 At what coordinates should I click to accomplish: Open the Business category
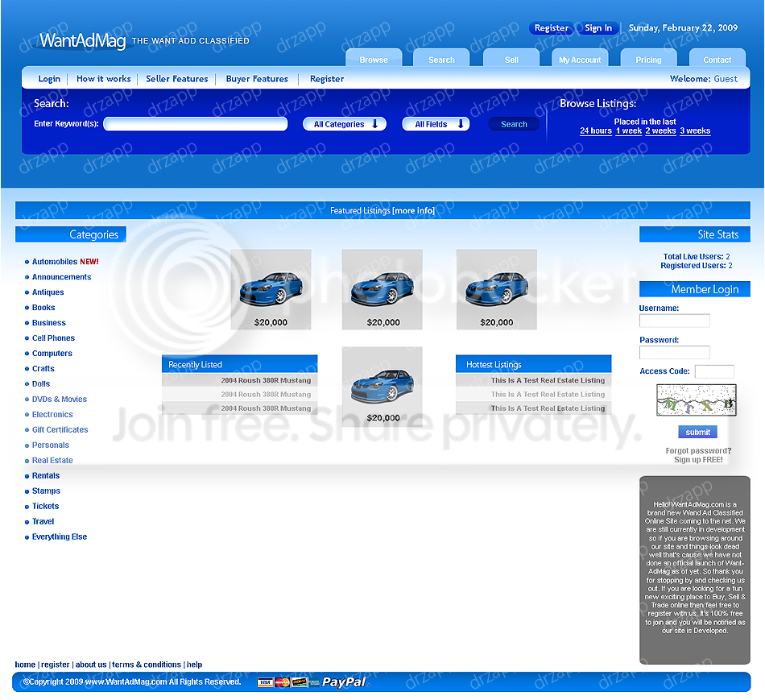pyautogui.click(x=49, y=323)
